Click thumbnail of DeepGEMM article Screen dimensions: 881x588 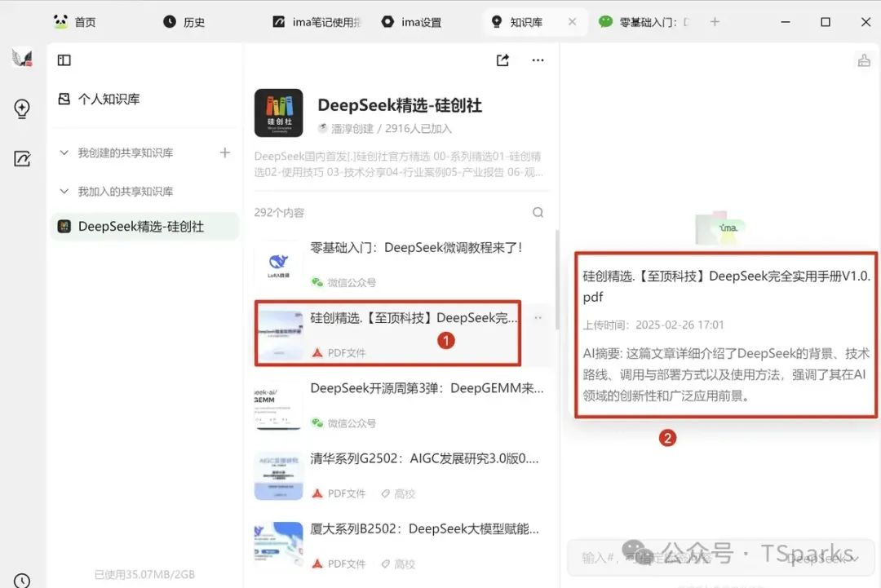coord(279,405)
